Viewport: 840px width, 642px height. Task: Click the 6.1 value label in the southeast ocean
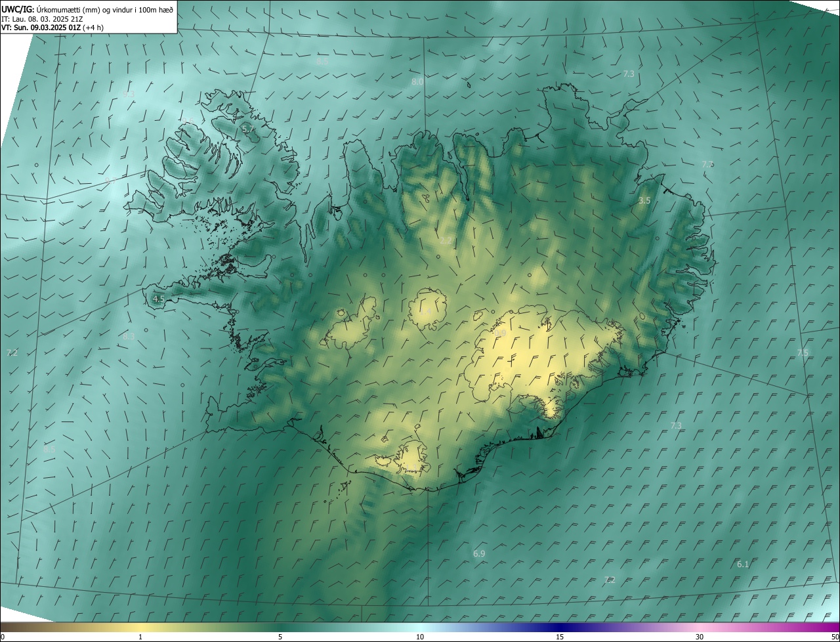pos(743,564)
